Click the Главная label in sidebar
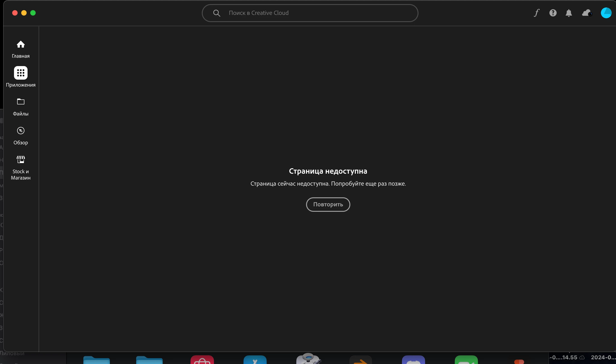Image resolution: width=616 pixels, height=364 pixels. coord(21,56)
